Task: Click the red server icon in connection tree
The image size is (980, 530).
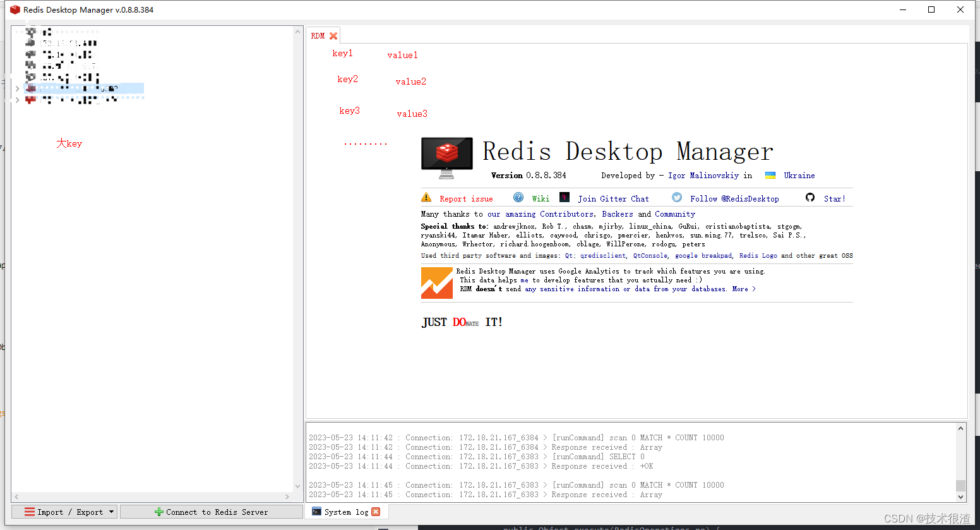Action: pyautogui.click(x=30, y=100)
